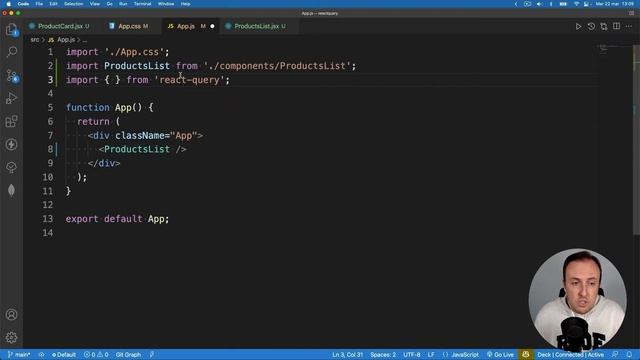Open the Edit menu

(53, 4)
